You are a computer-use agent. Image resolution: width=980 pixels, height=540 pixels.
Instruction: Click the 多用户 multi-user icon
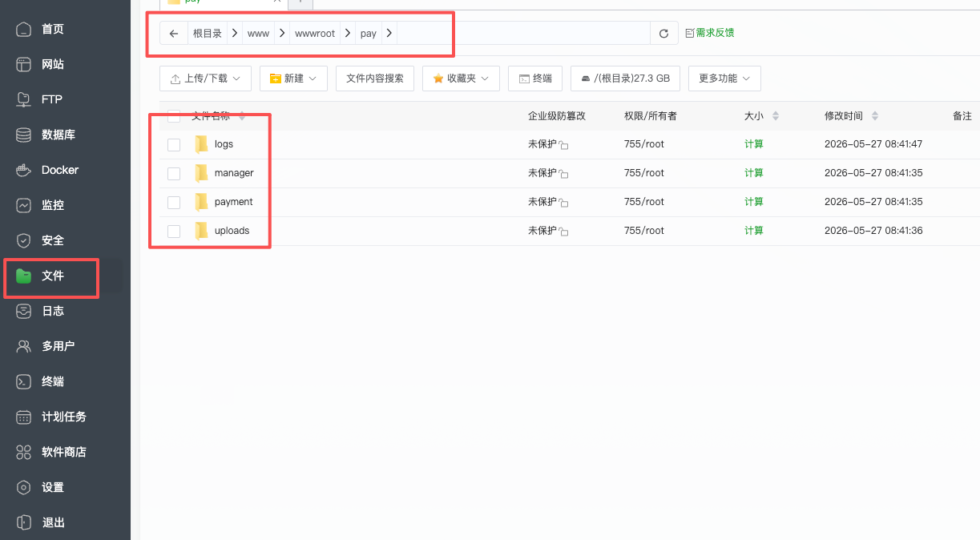tap(24, 346)
